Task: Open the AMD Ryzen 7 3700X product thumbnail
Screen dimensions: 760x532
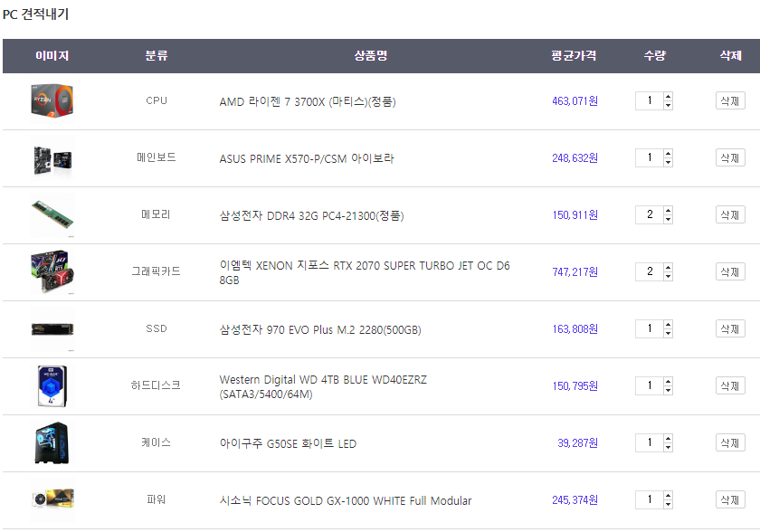Action: point(52,101)
